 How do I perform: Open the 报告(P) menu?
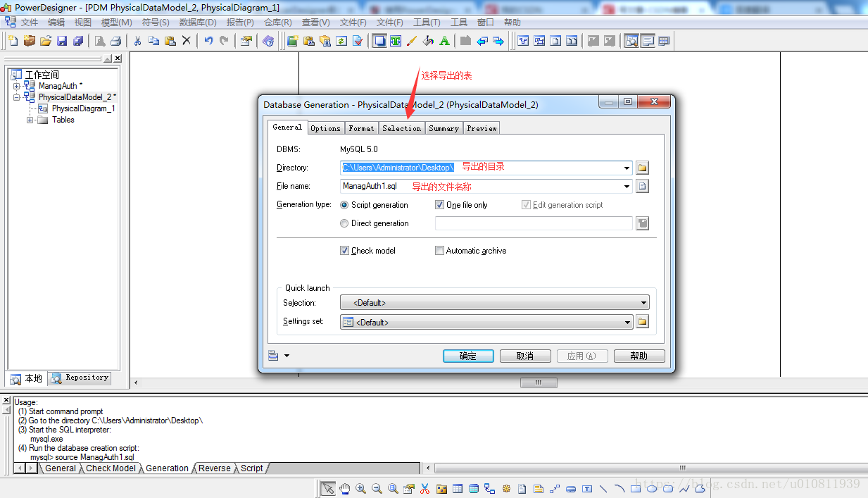coord(240,23)
